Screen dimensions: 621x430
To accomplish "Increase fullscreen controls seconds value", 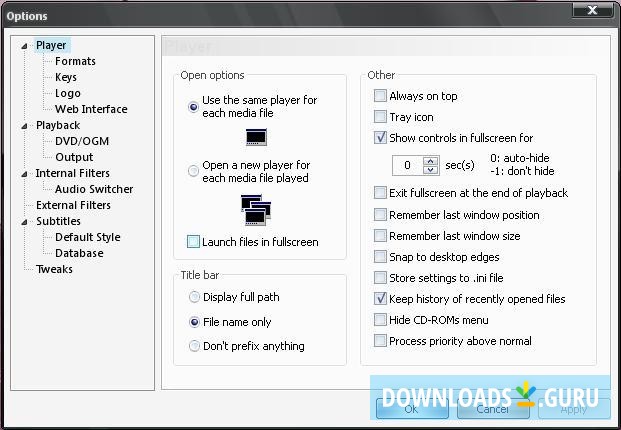I will pos(431,161).
